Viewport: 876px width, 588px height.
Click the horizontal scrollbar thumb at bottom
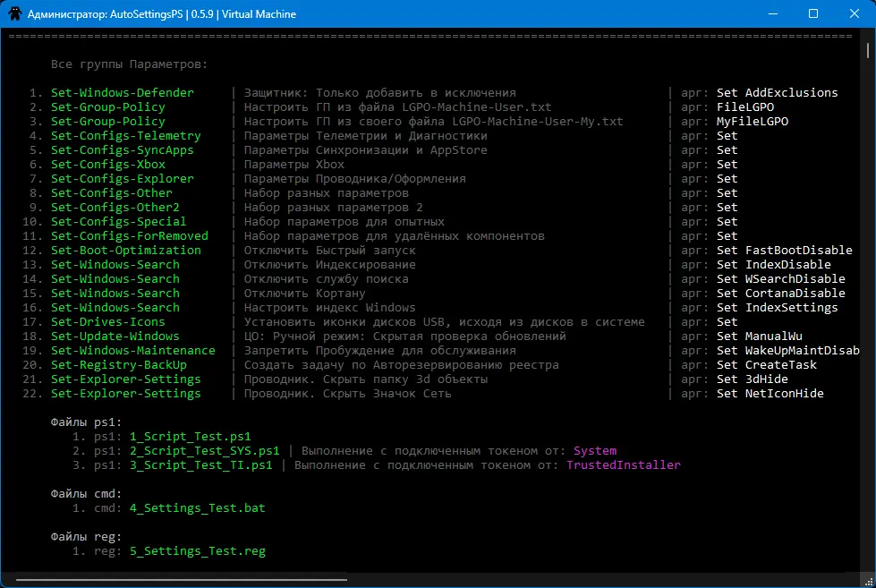coord(182,580)
